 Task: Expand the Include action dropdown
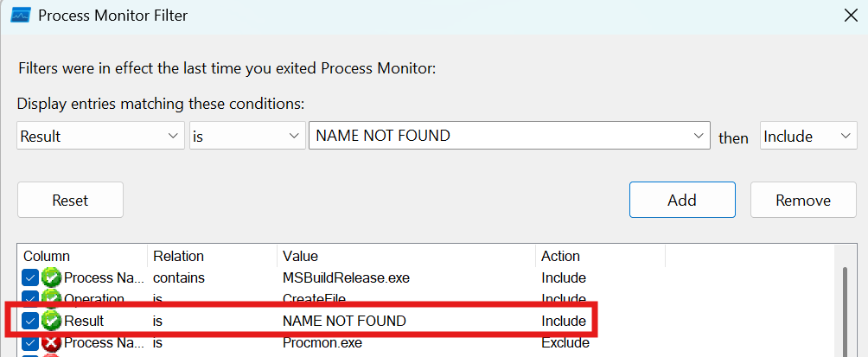(x=844, y=136)
